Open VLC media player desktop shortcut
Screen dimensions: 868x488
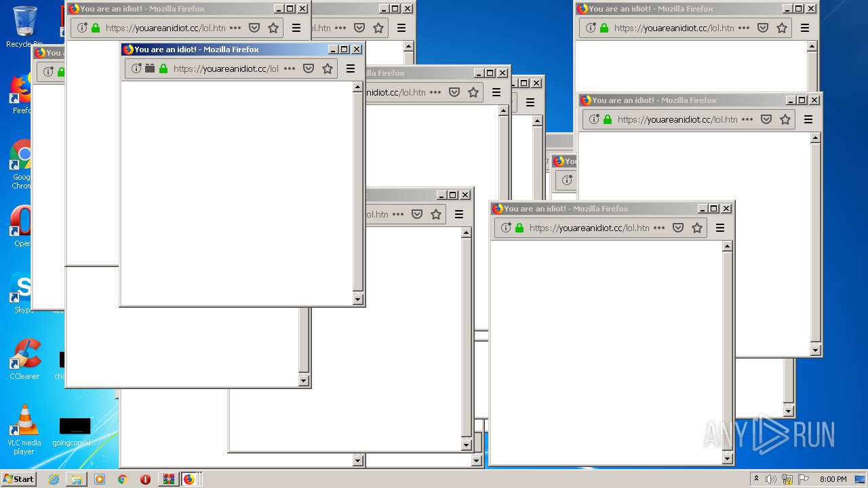coord(24,430)
